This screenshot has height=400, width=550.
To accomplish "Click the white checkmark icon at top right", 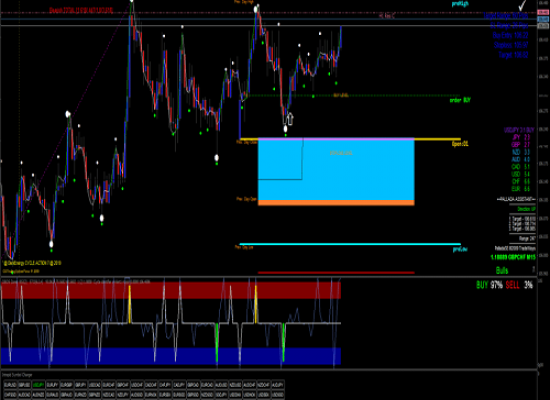I will pyautogui.click(x=522, y=5).
